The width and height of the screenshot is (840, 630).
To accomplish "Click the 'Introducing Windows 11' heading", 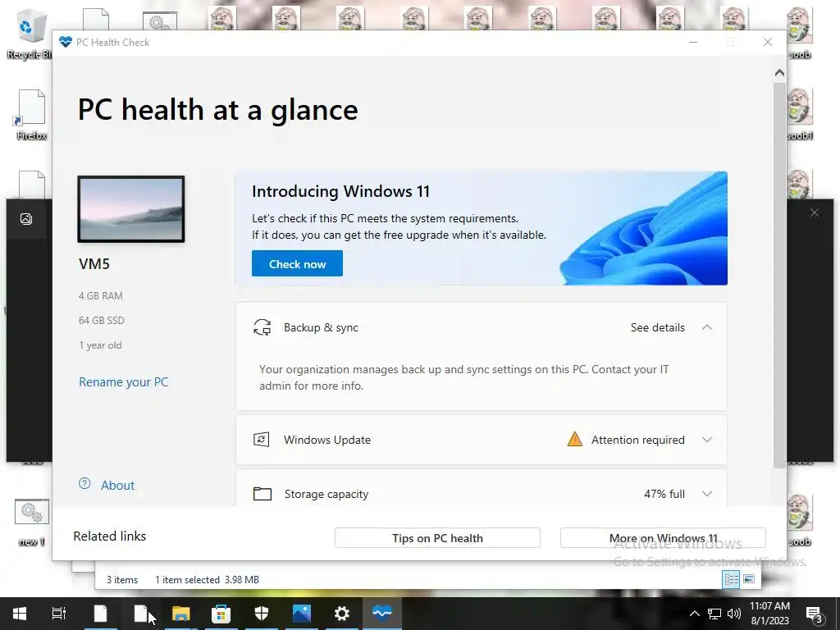I will coord(340,191).
